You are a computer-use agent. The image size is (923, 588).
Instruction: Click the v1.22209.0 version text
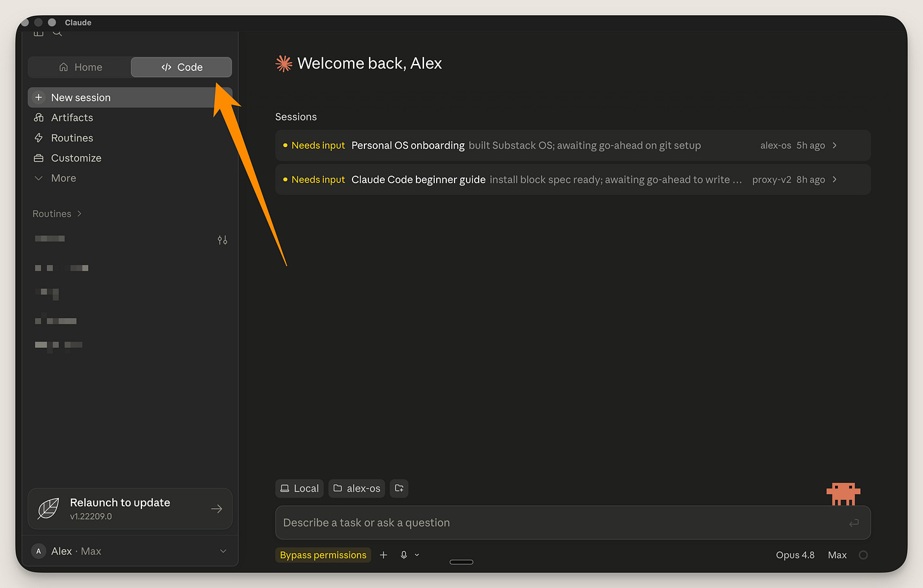pos(91,516)
